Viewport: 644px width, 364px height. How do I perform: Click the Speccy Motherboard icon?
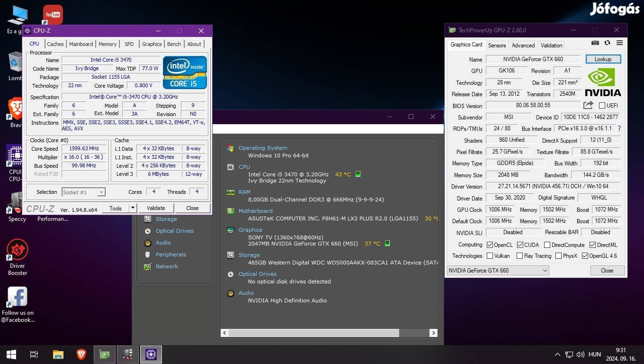tap(231, 211)
